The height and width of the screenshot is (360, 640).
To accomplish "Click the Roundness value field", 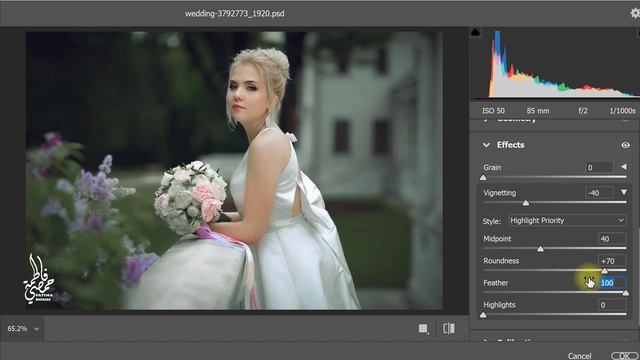I will pos(612,261).
